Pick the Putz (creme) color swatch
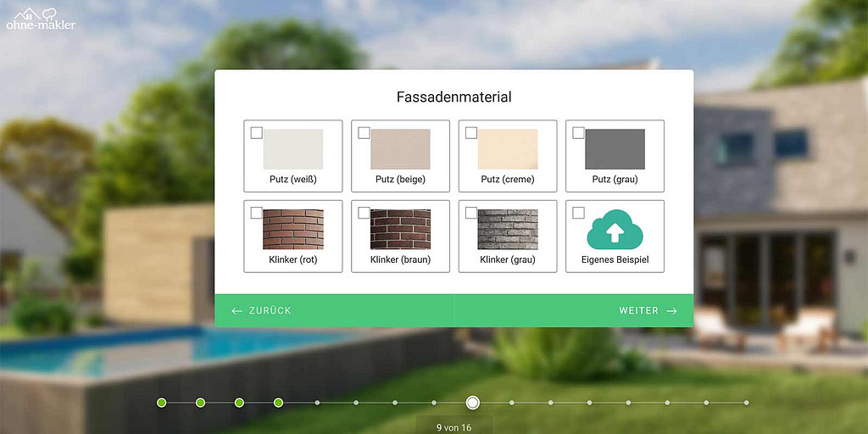 click(x=507, y=149)
